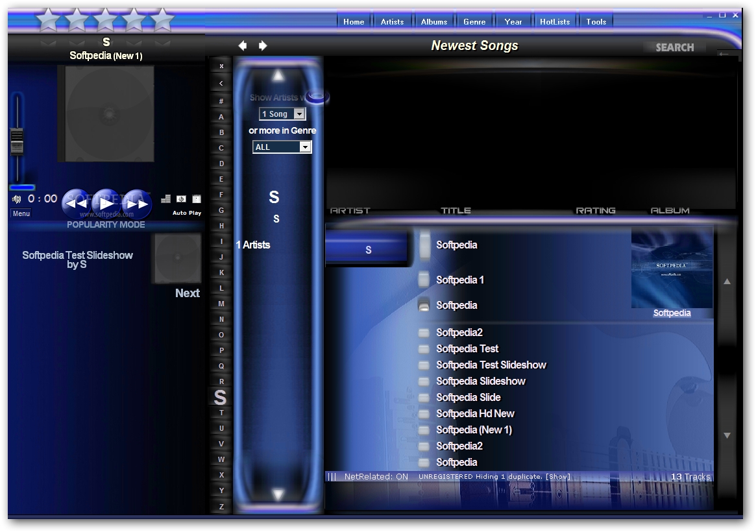This screenshot has width=756, height=532.
Task: Mute the speaker icon beside the timer
Action: click(x=16, y=199)
